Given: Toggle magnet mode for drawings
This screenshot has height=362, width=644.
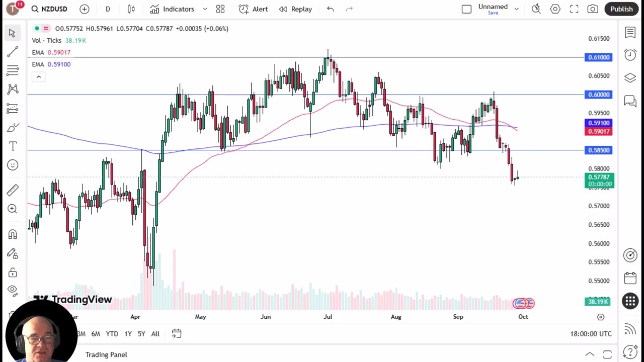Looking at the screenshot, I should point(13,234).
